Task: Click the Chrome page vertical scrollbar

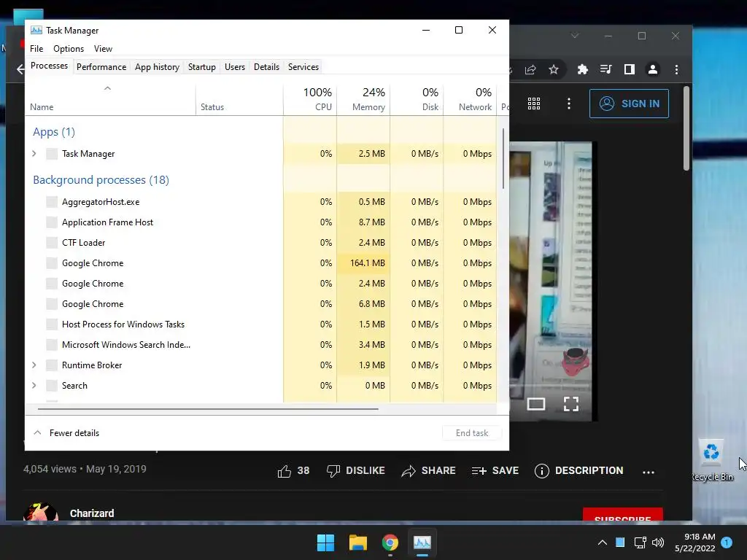Action: [686, 128]
